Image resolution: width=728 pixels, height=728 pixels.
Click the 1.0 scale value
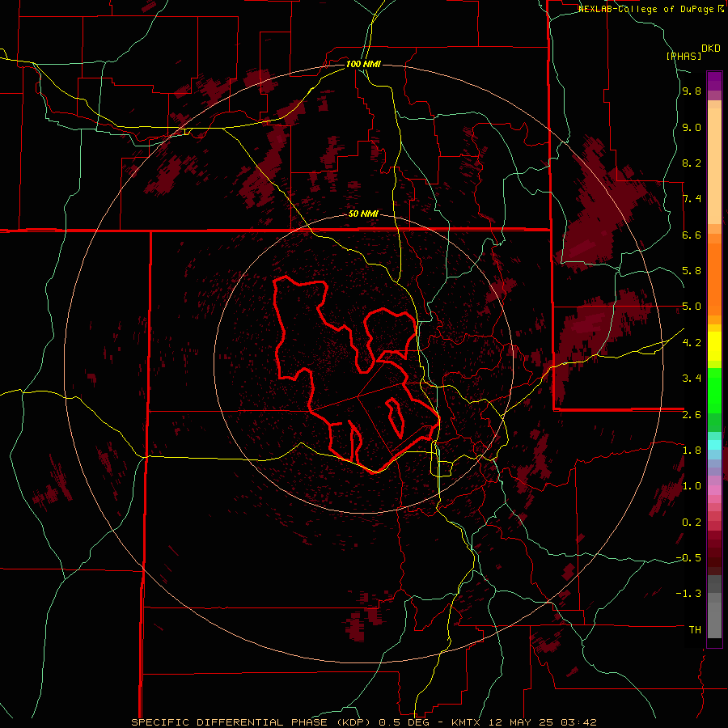click(x=692, y=486)
